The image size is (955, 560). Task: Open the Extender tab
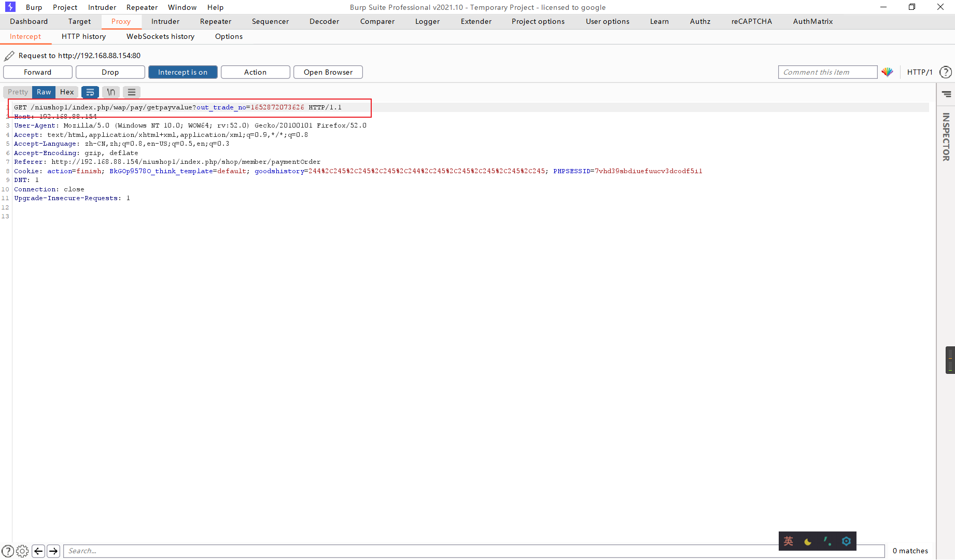tap(476, 21)
